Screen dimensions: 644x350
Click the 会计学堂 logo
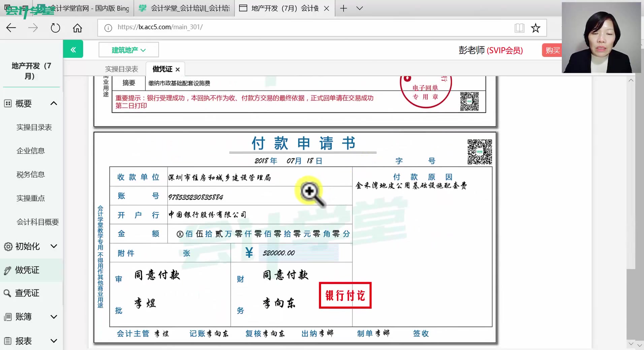pyautogui.click(x=30, y=10)
